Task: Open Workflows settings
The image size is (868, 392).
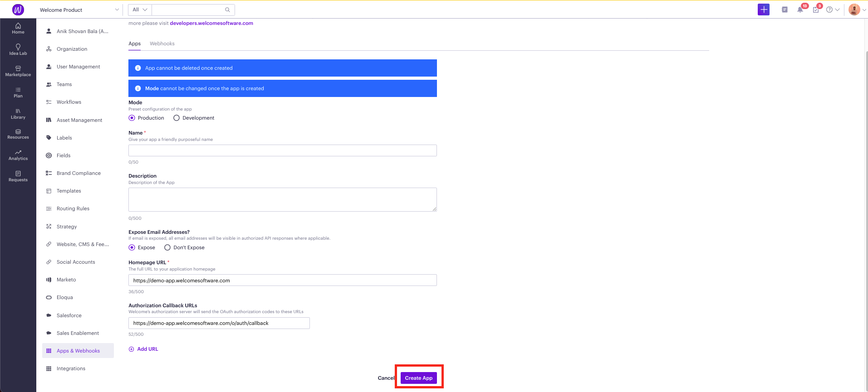Action: click(x=78, y=102)
